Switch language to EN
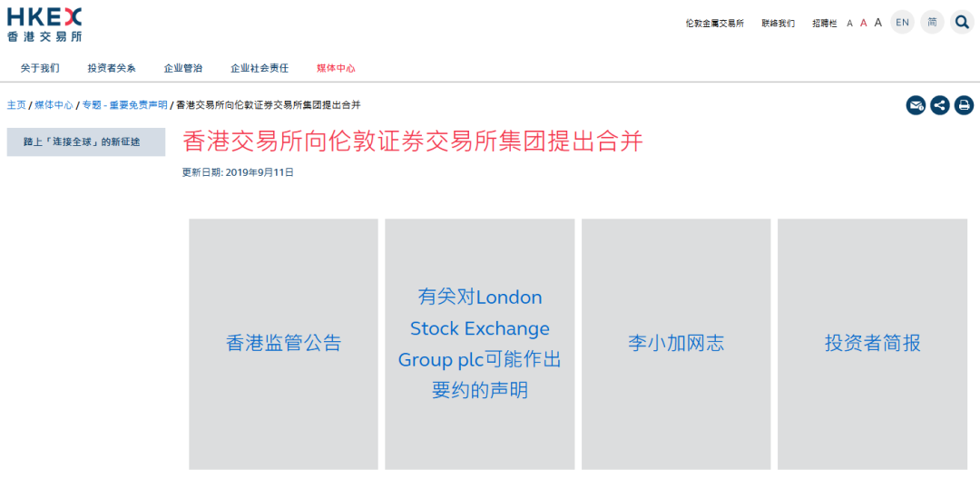980x478 pixels. [x=902, y=23]
